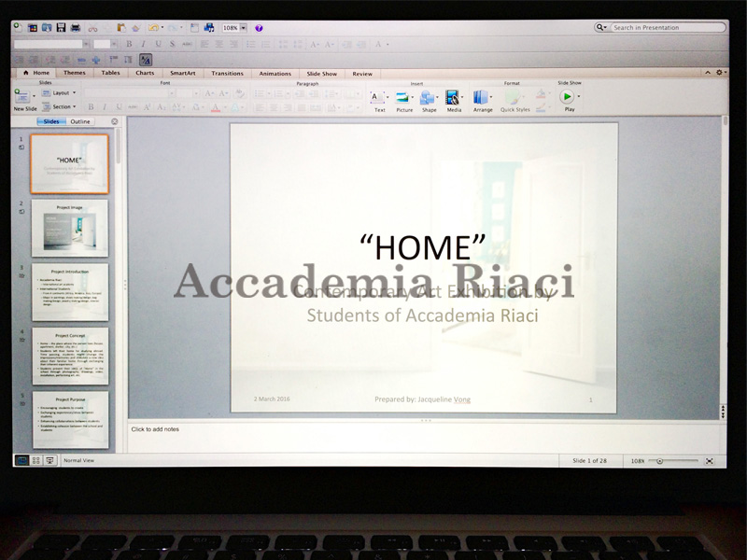Expand the Play dropdown arrow
This screenshot has width=747, height=560.
click(x=579, y=97)
